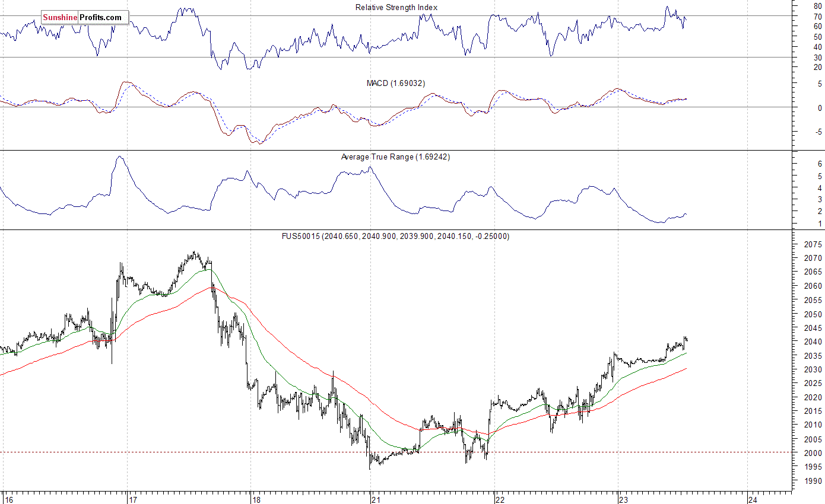Screen dimensions: 825x504
Task: Select date label 18 on the time axis
Action: coord(256,499)
